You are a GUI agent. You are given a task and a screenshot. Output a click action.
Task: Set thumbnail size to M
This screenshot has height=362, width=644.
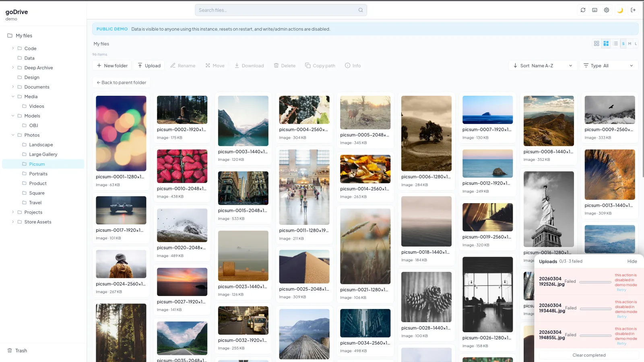click(x=630, y=43)
